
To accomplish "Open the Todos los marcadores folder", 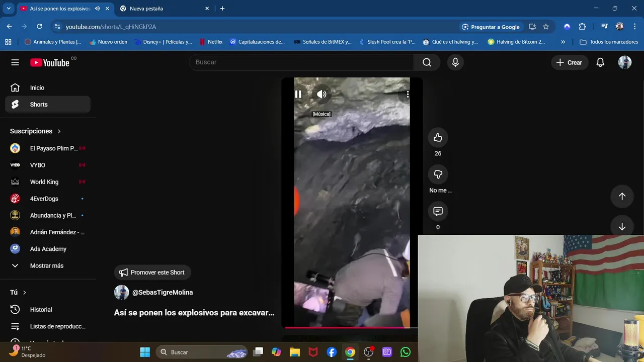I will (609, 42).
